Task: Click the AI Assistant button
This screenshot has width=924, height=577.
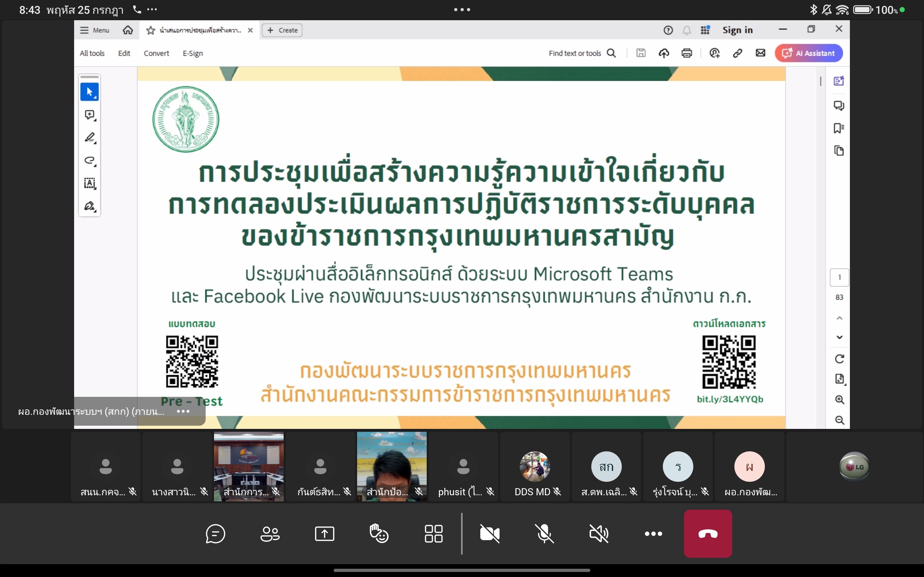Action: [x=809, y=53]
